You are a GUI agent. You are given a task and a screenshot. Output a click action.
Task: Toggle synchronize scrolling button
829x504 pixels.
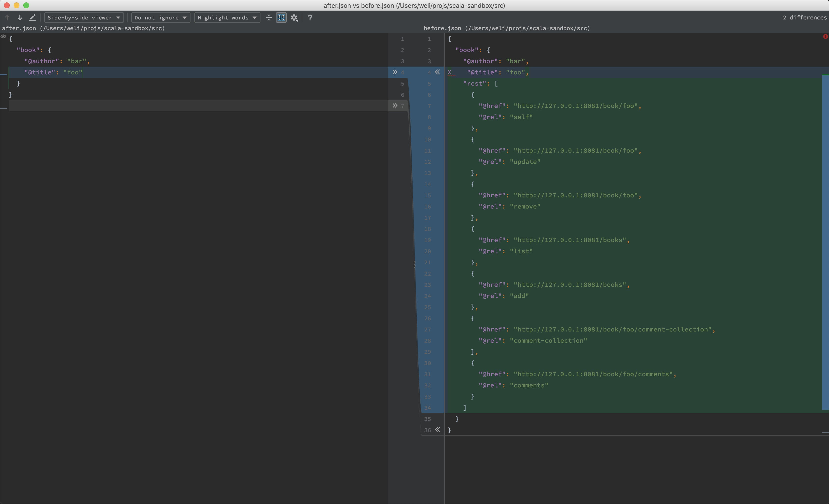click(x=281, y=17)
